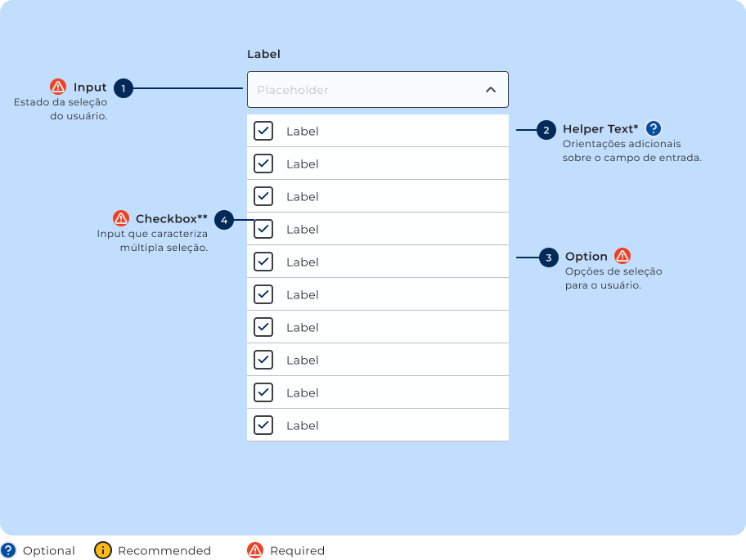Viewport: 746px width, 560px height.
Task: Select the ninth option's Label text
Action: pos(302,393)
